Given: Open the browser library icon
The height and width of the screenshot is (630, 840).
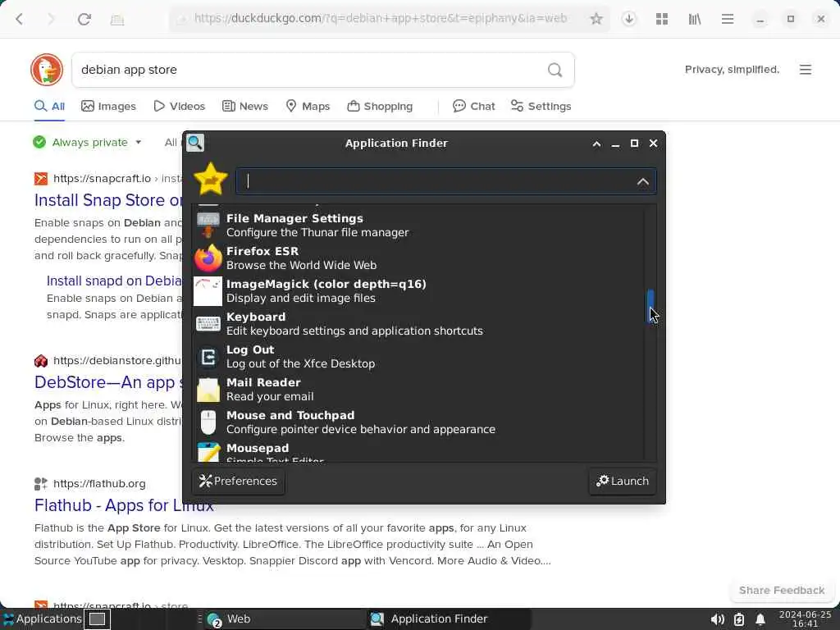Looking at the screenshot, I should [695, 20].
